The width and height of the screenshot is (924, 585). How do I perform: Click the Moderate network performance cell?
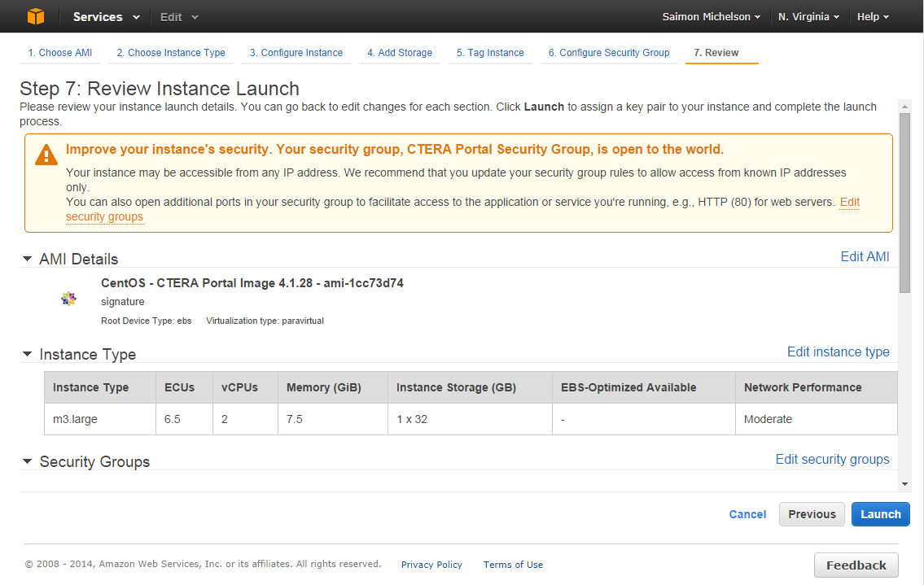point(817,420)
